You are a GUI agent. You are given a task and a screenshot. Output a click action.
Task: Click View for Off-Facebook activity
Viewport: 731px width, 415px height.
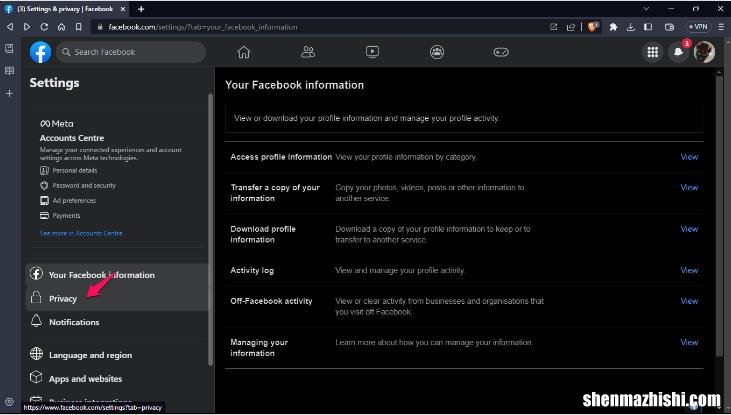pyautogui.click(x=689, y=301)
